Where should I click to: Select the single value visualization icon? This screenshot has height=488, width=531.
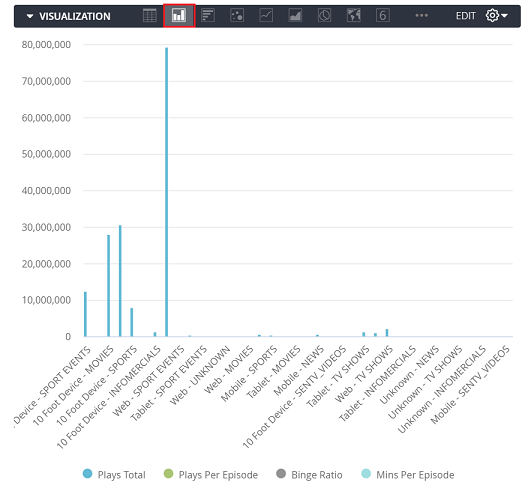pos(383,16)
